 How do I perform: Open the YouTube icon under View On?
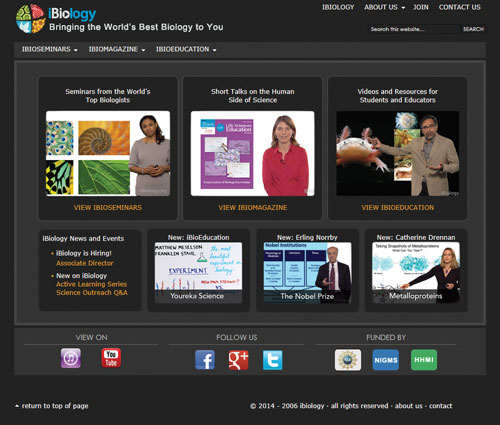click(x=111, y=358)
